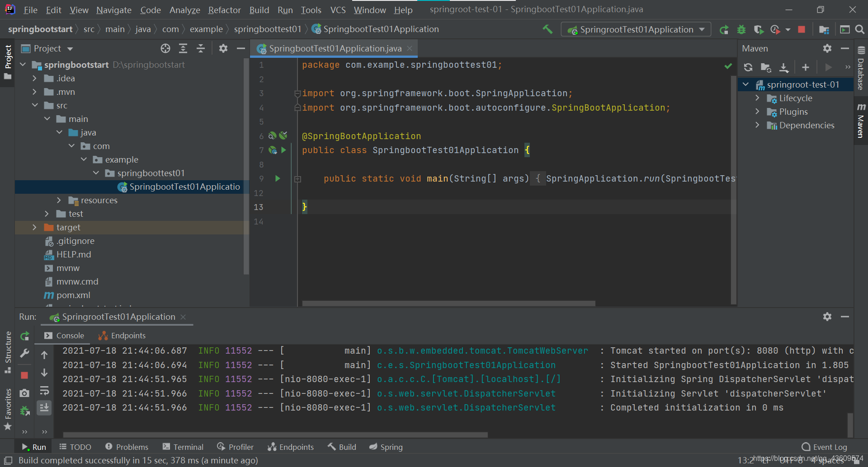Hide the Project tool window

[x=241, y=48]
